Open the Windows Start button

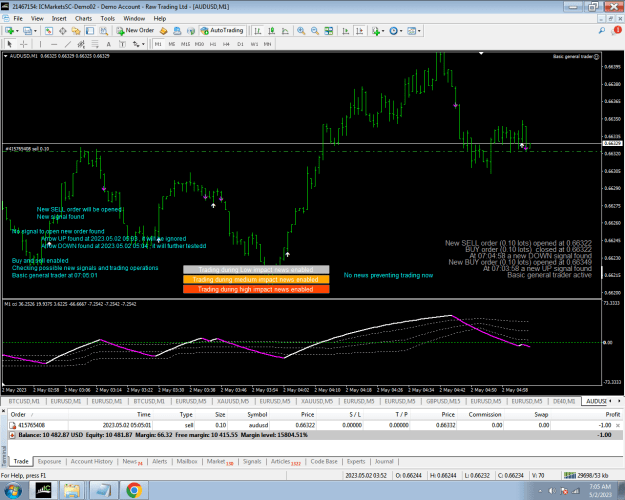tap(13, 490)
